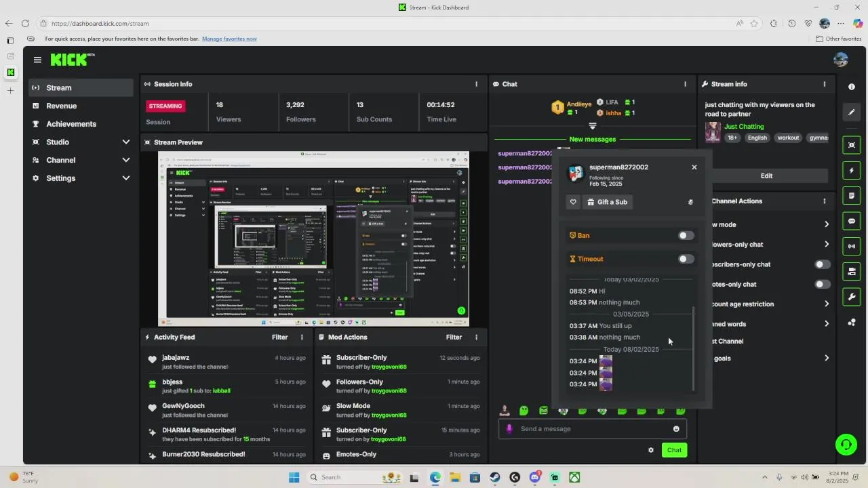Click the wrench icon in right rail

click(x=852, y=297)
